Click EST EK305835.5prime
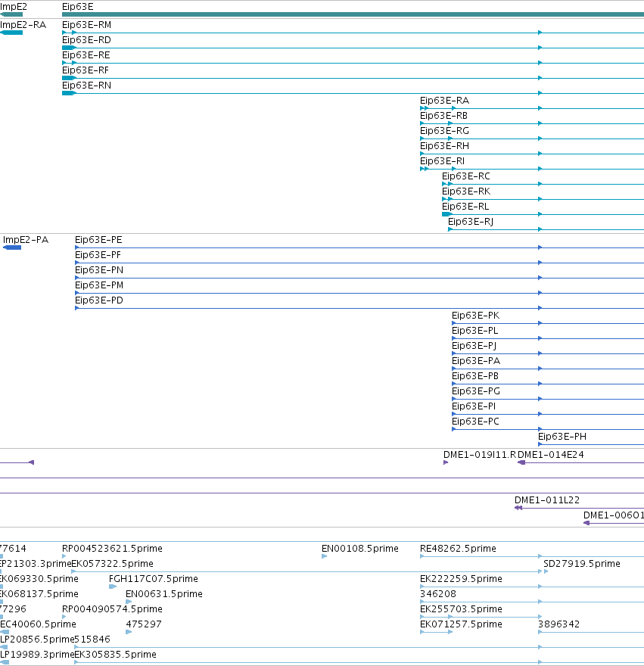Image resolution: width=644 pixels, height=666 pixels. [116, 655]
